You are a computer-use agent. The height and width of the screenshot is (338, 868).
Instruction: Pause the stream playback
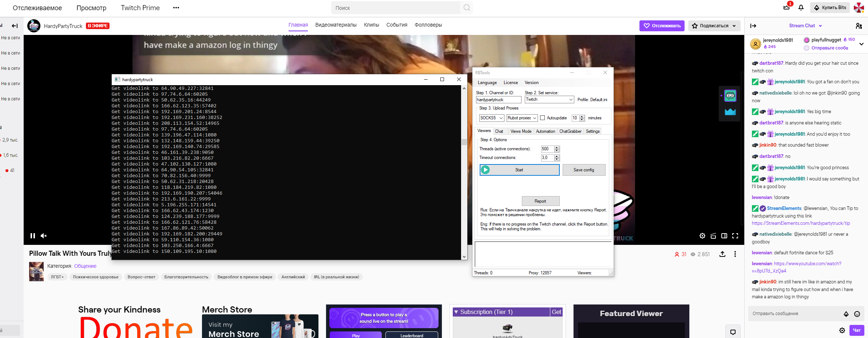click(x=33, y=236)
